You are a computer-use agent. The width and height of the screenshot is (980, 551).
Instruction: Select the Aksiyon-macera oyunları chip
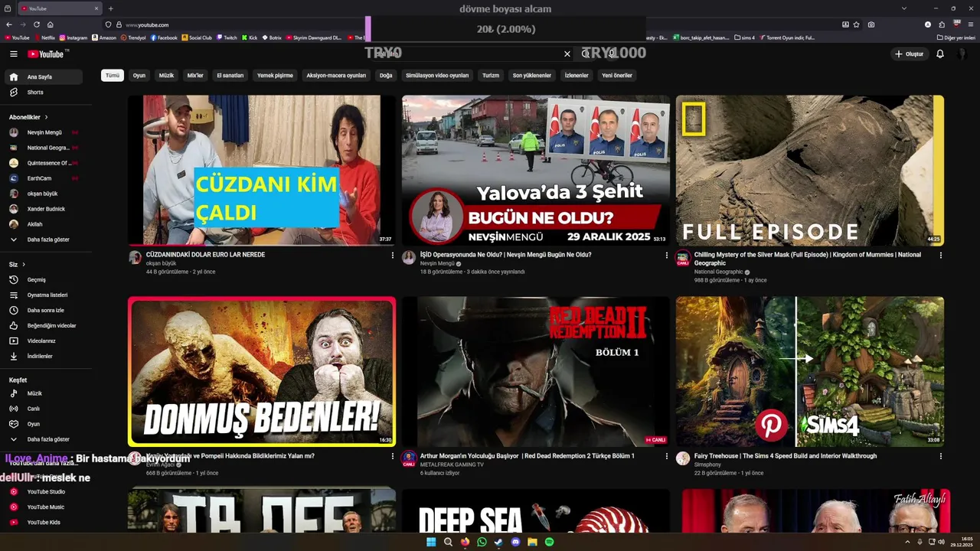click(x=336, y=76)
